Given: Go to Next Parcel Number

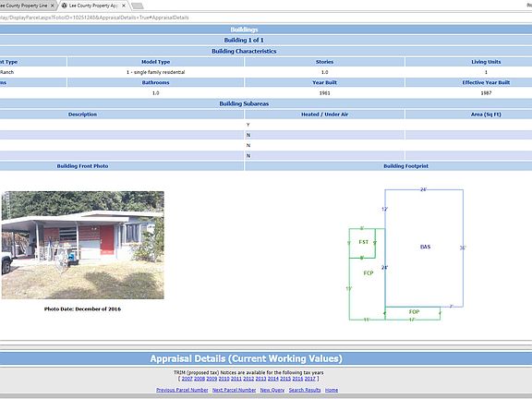Looking at the screenshot, I should tap(234, 390).
